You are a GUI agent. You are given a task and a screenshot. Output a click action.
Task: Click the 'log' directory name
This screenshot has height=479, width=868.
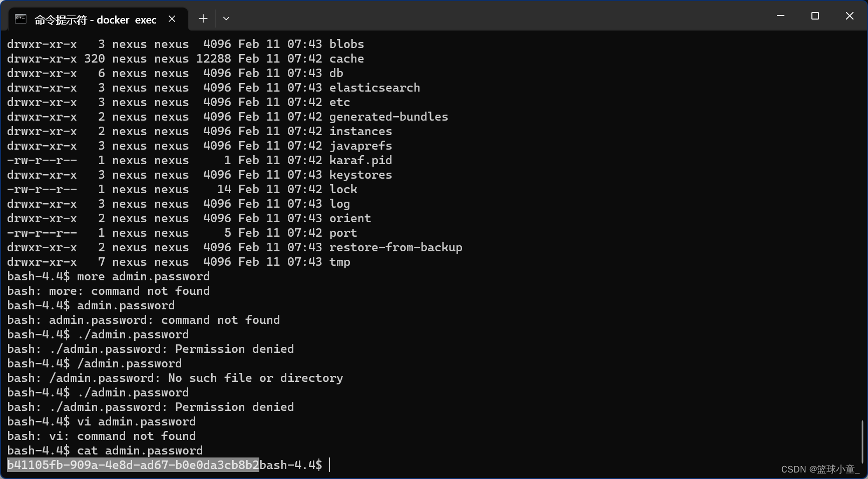click(339, 204)
